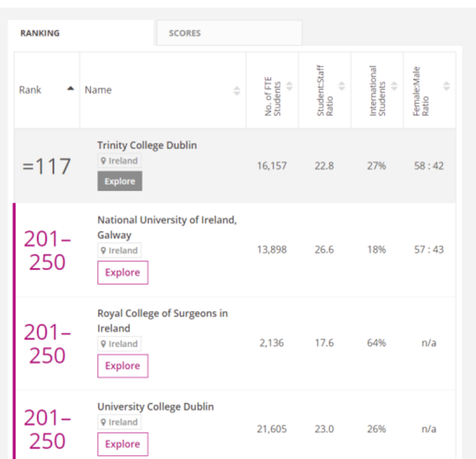Click 2,136 students value

(272, 343)
